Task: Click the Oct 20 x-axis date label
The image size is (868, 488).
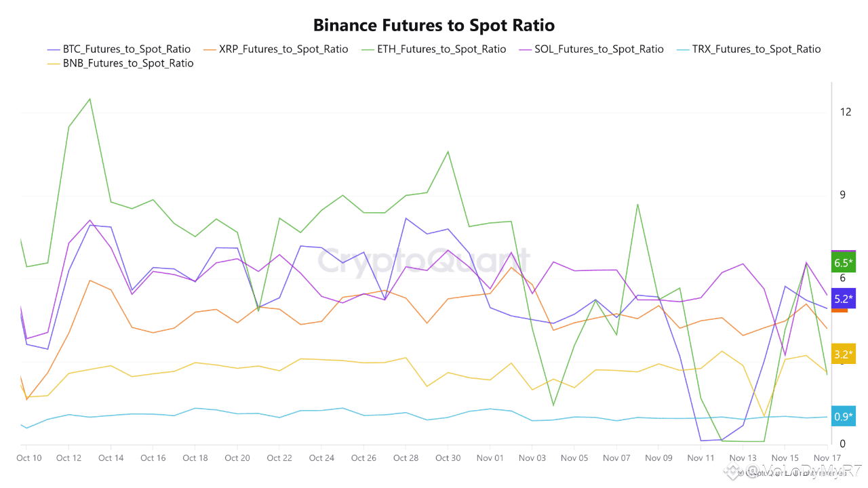Action: pos(237,458)
